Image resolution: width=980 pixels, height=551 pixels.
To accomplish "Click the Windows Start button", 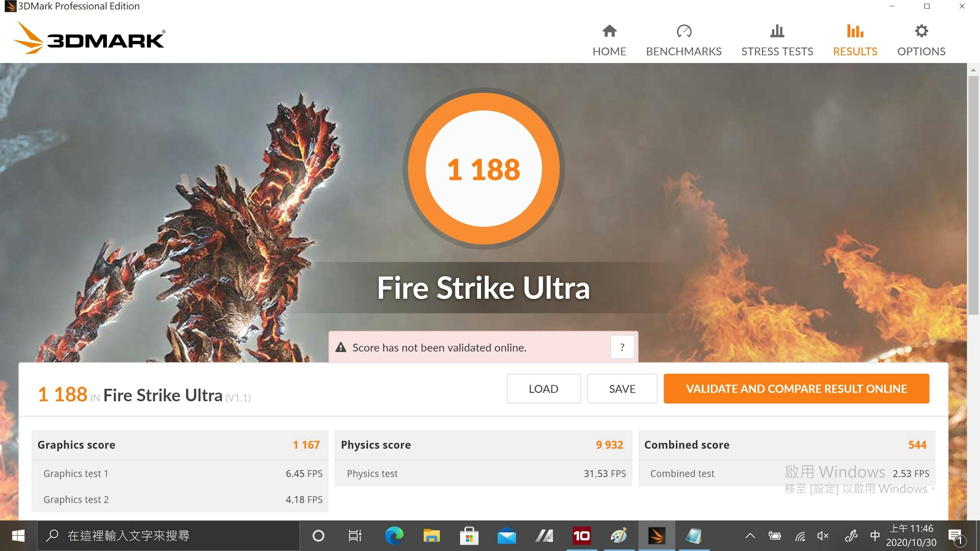I will coord(18,536).
